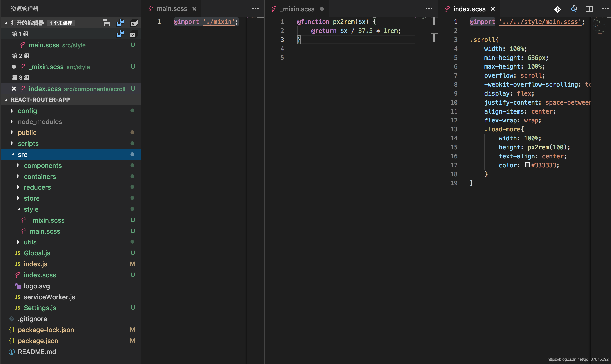Screen dimensions: 611x364
Task: Collapse the REACT-ROUTER-APP section
Action: (x=6, y=100)
